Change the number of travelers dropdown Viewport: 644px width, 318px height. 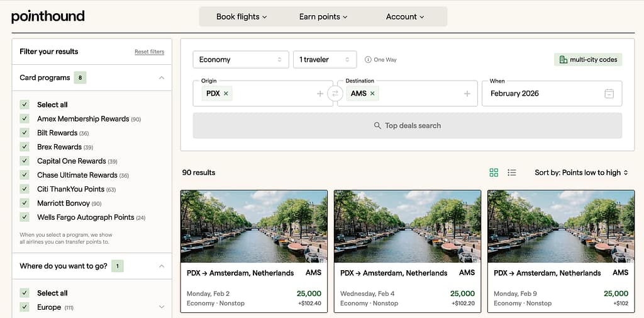click(325, 59)
